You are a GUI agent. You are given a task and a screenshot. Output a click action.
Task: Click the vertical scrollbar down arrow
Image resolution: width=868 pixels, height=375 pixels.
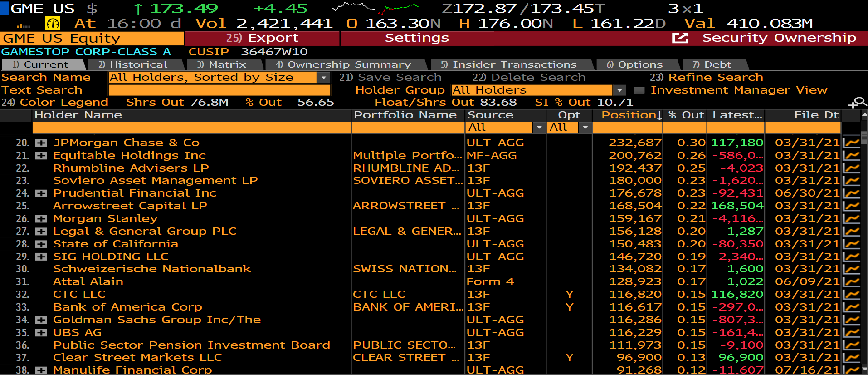[x=864, y=370]
